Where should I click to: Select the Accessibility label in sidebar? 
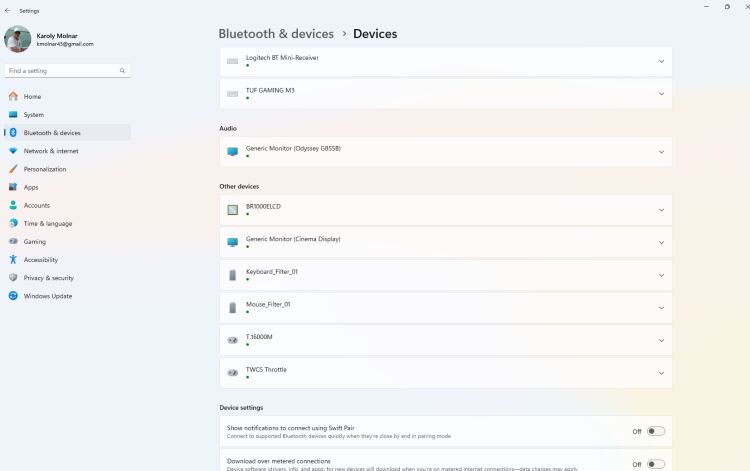41,260
